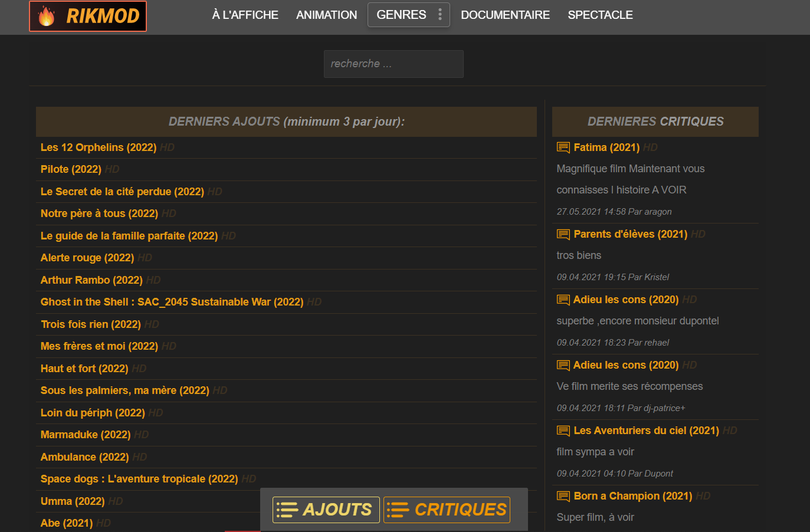Click the list icon on AJOUTS button
The width and height of the screenshot is (810, 532).
coord(287,510)
